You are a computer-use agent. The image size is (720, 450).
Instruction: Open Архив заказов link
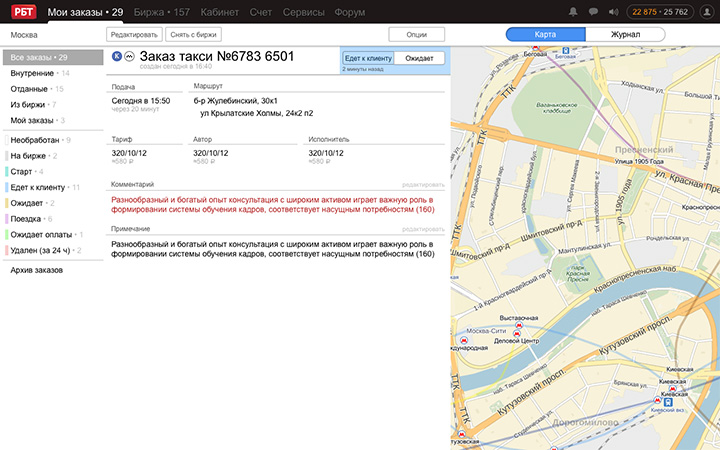(37, 270)
